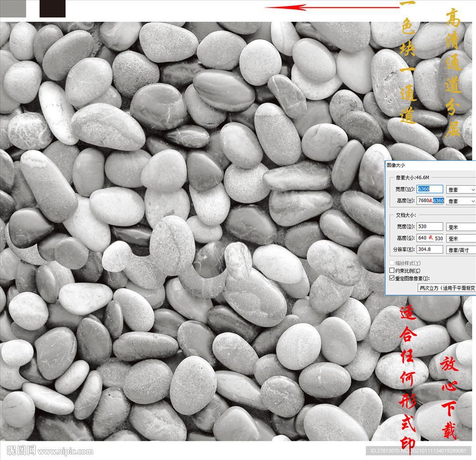Click the 文档大小 group label
This screenshot has width=476, height=460.
[406, 215]
